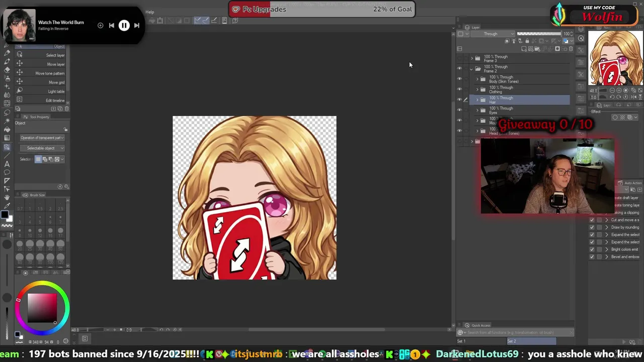This screenshot has width=644, height=362.
Task: Select the Balloon tool
Action: click(7, 172)
